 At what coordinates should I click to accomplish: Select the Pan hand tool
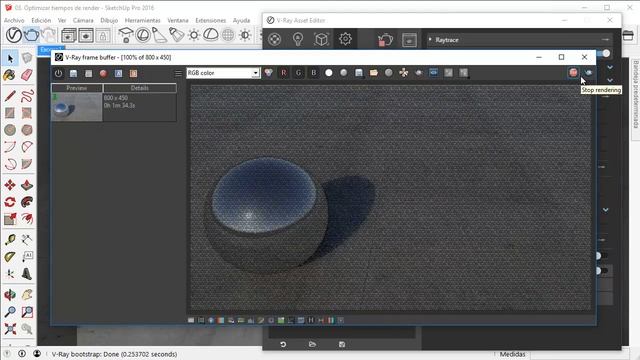point(27,295)
